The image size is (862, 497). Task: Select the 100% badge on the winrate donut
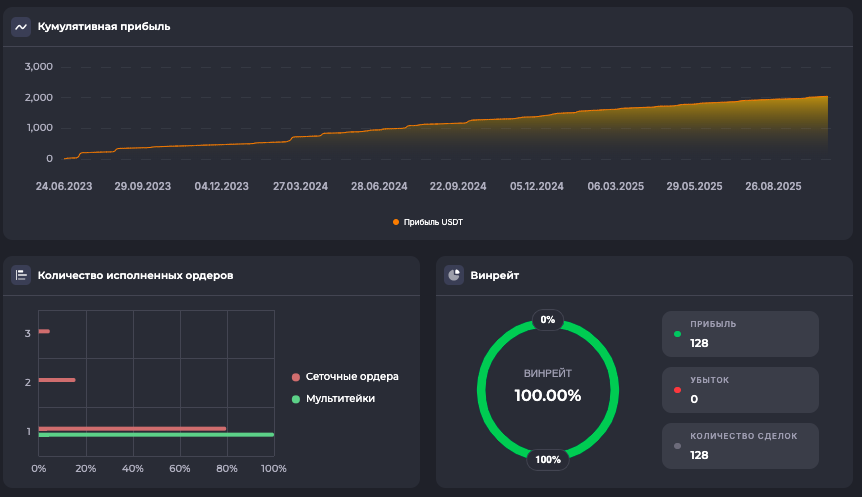tap(547, 460)
